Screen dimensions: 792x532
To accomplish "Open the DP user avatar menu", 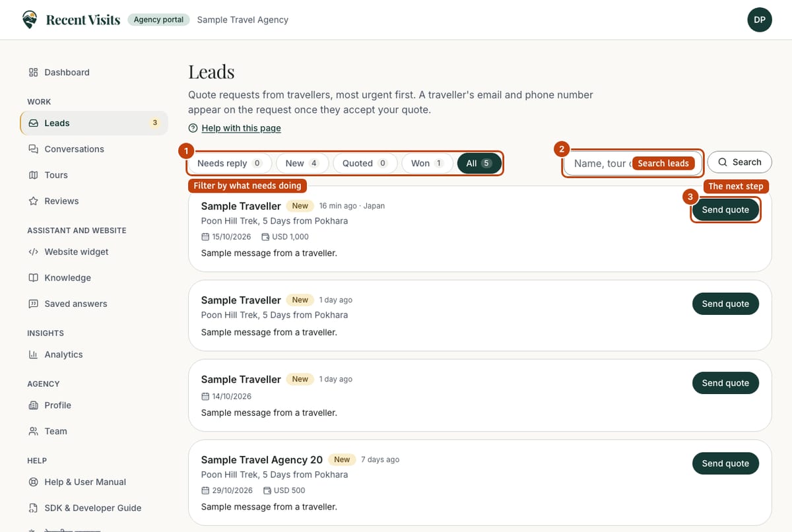I will click(760, 20).
